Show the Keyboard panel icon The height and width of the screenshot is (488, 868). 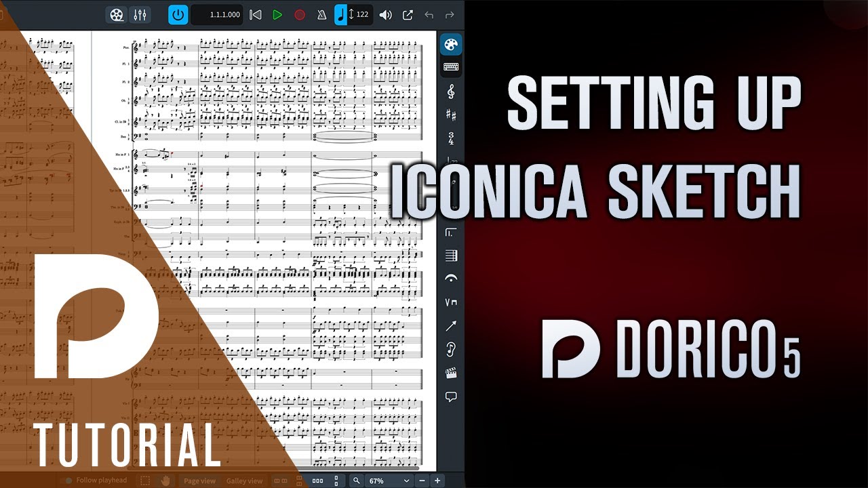pos(451,67)
